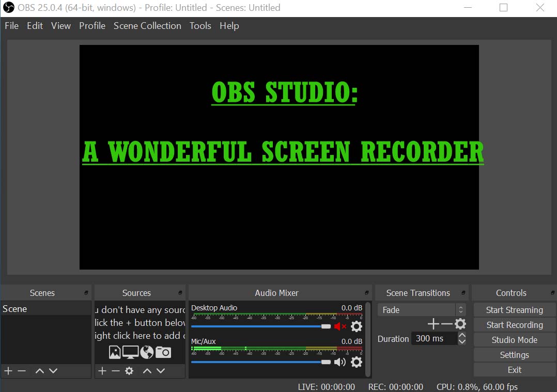Adjust Desktop Audio volume slider
Viewport: 557px width, 392px height.
pyautogui.click(x=261, y=326)
